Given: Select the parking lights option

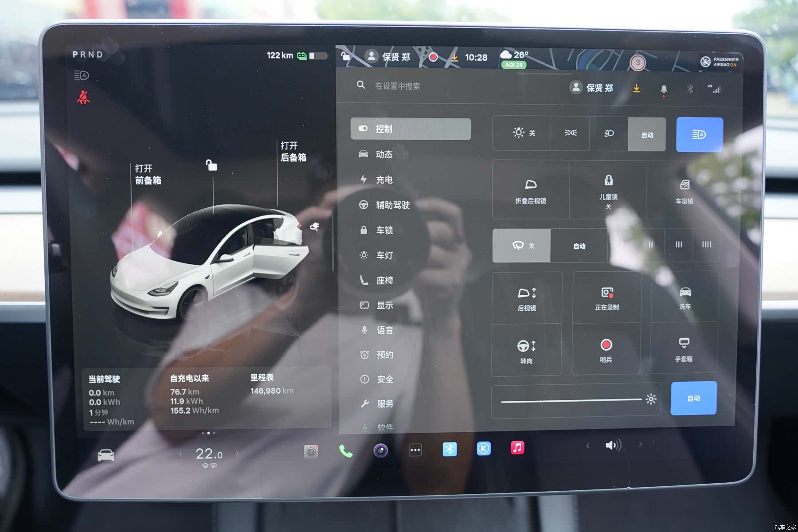Looking at the screenshot, I should pyautogui.click(x=571, y=133).
